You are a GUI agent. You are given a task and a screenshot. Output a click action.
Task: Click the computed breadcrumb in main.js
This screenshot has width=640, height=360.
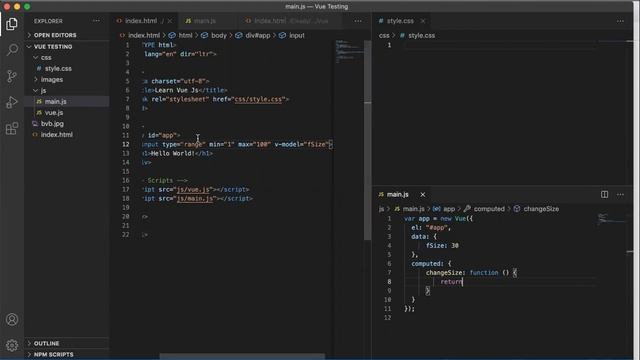point(489,209)
